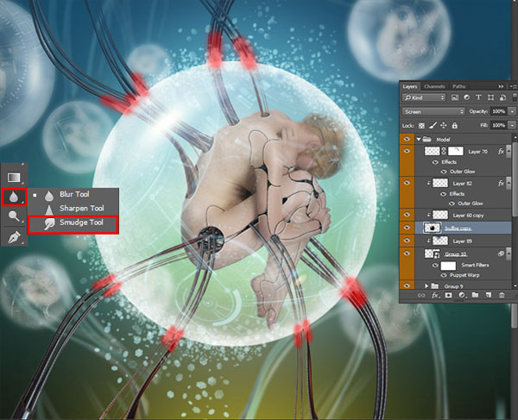Image resolution: width=518 pixels, height=420 pixels.
Task: Open the fx effects icon on Layer 82
Action: click(x=501, y=183)
